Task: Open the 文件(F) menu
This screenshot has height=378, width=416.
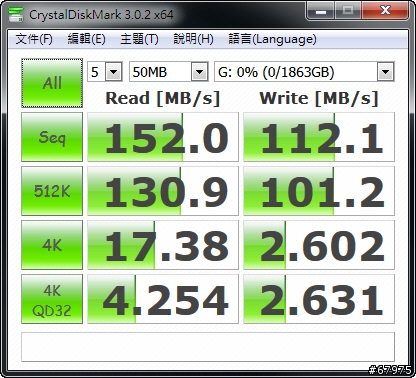Action: [x=34, y=39]
